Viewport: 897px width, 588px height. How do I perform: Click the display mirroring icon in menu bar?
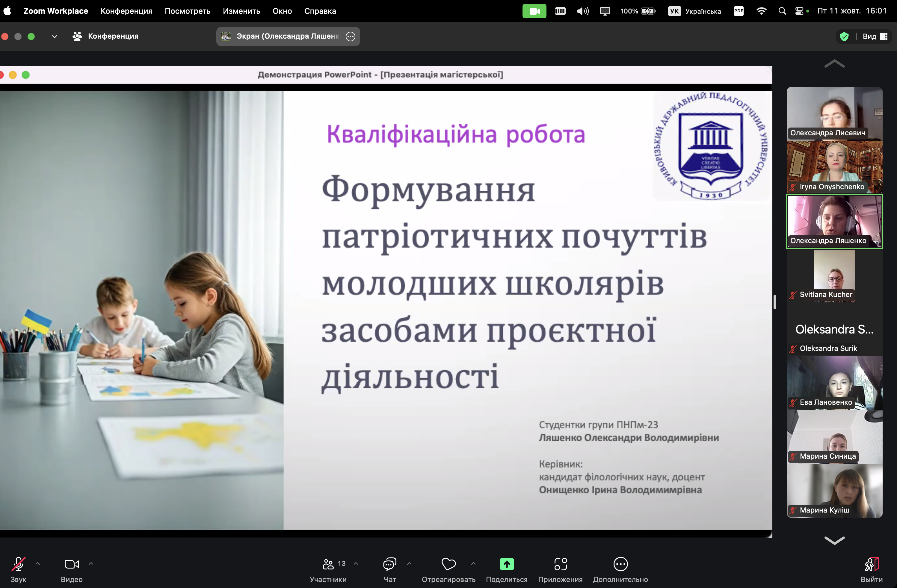click(x=605, y=11)
